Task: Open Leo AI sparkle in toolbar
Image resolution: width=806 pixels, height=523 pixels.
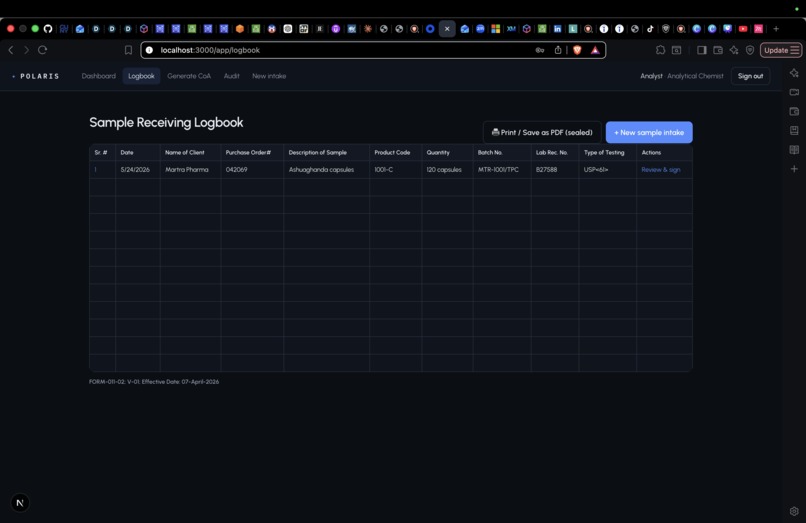Action: pyautogui.click(x=734, y=50)
